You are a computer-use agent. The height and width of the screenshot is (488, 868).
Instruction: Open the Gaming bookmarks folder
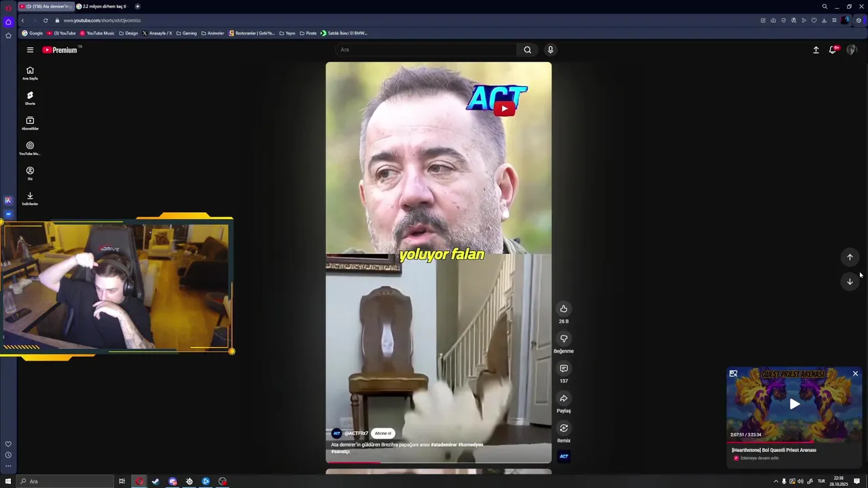[x=186, y=33]
